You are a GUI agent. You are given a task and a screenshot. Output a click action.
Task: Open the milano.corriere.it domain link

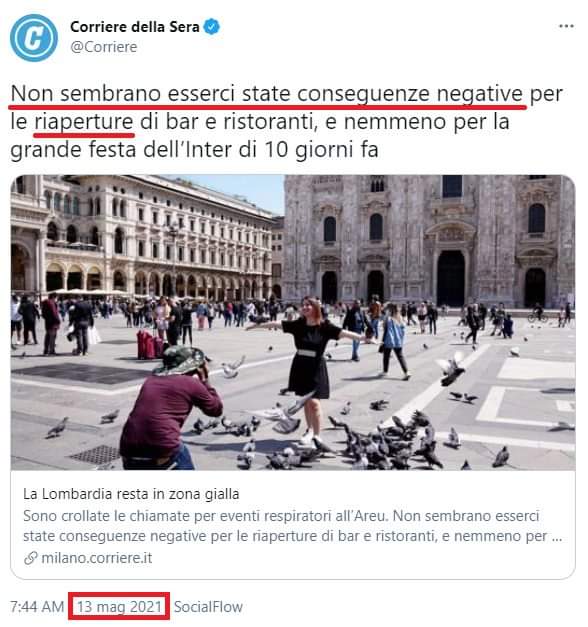tap(96, 558)
